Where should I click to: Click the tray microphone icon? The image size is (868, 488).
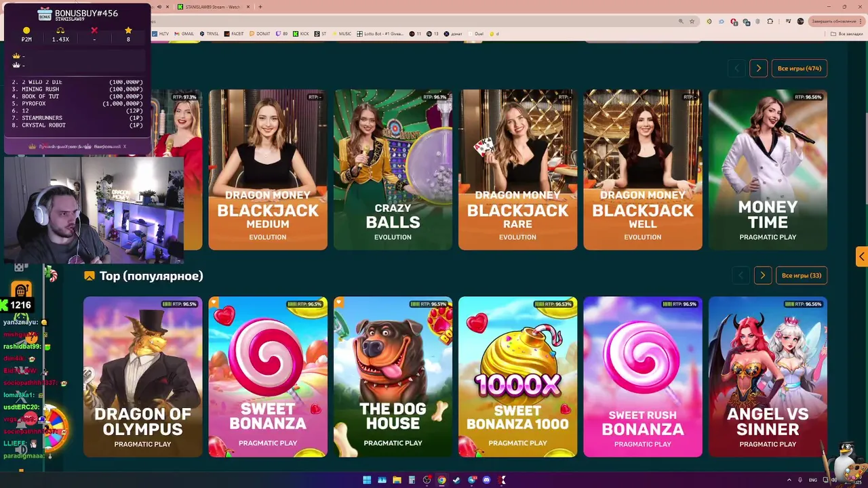[x=800, y=480]
